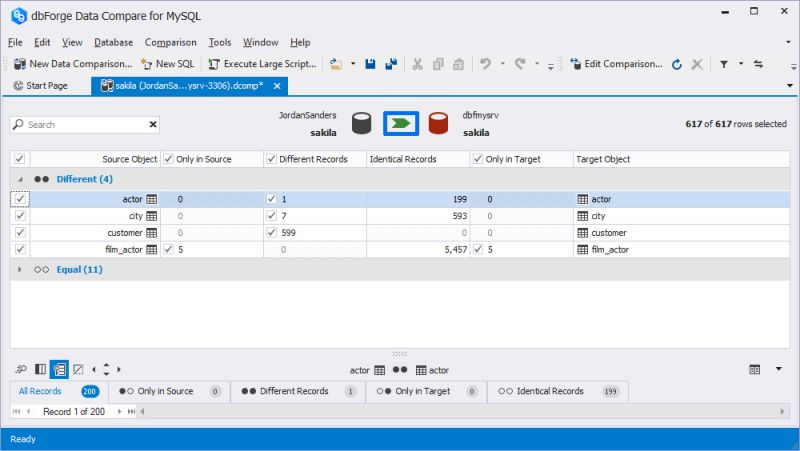Uncheck the actor row checkbox
Image resolution: width=800 pixels, height=451 pixels.
click(x=20, y=199)
